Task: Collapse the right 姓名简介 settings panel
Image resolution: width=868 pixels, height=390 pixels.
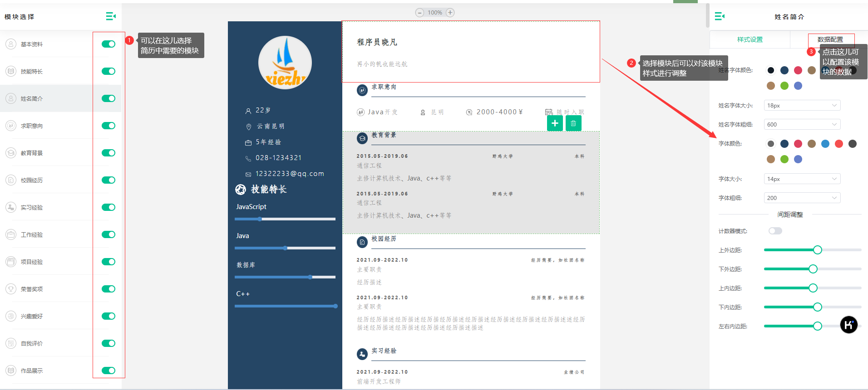Action: (720, 16)
